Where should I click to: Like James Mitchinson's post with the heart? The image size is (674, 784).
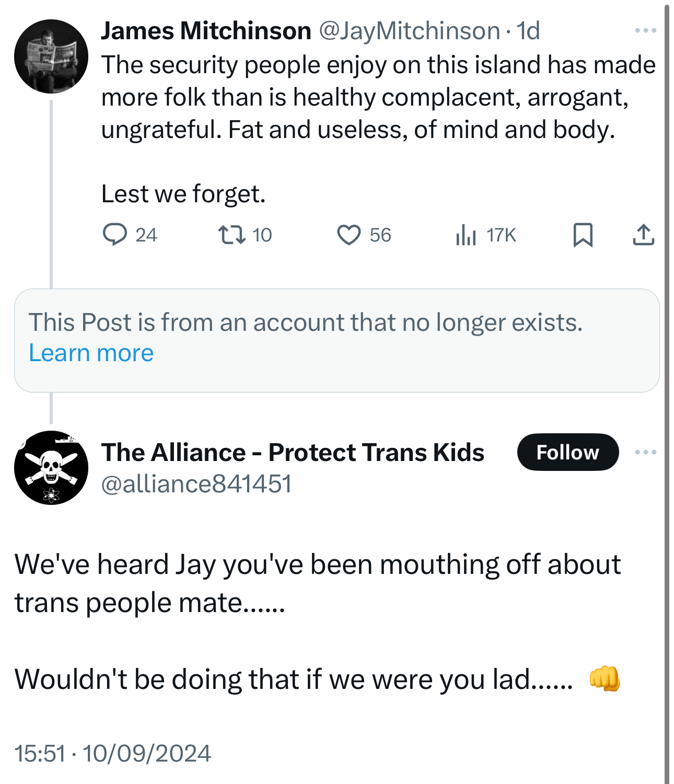pyautogui.click(x=348, y=235)
